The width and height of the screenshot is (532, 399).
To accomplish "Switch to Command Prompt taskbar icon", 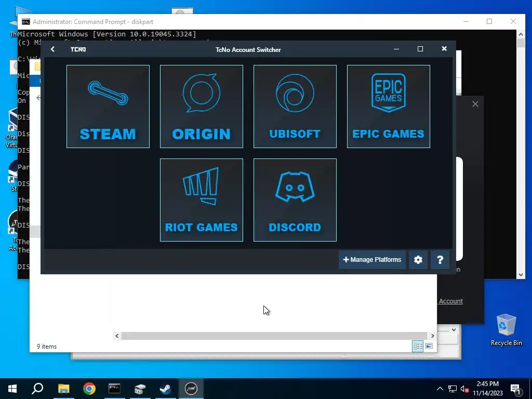I will (114, 389).
